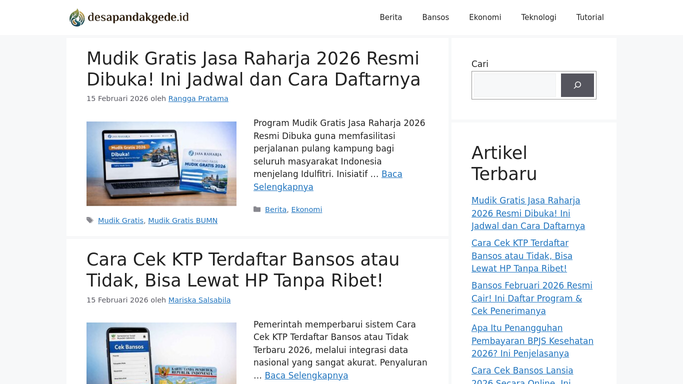The width and height of the screenshot is (683, 384).
Task: Open the Cara Cek KTP Terdaftar Bansos headline
Action: [243, 270]
